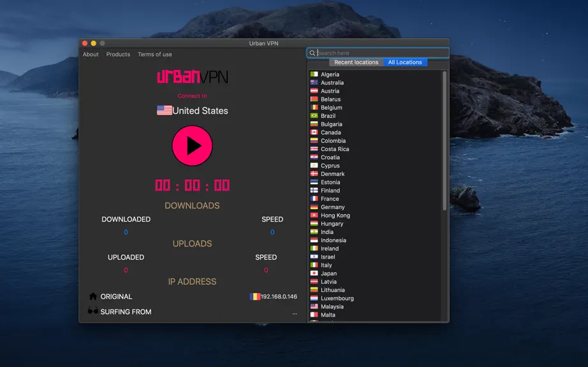Select the Austria flag icon
This screenshot has width=588, height=367.
coord(314,90)
